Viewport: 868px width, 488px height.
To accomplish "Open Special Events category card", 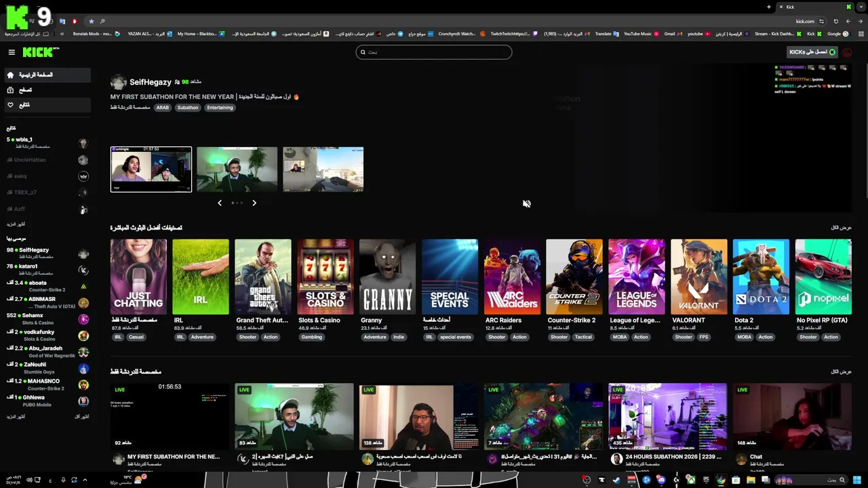I will [x=450, y=277].
